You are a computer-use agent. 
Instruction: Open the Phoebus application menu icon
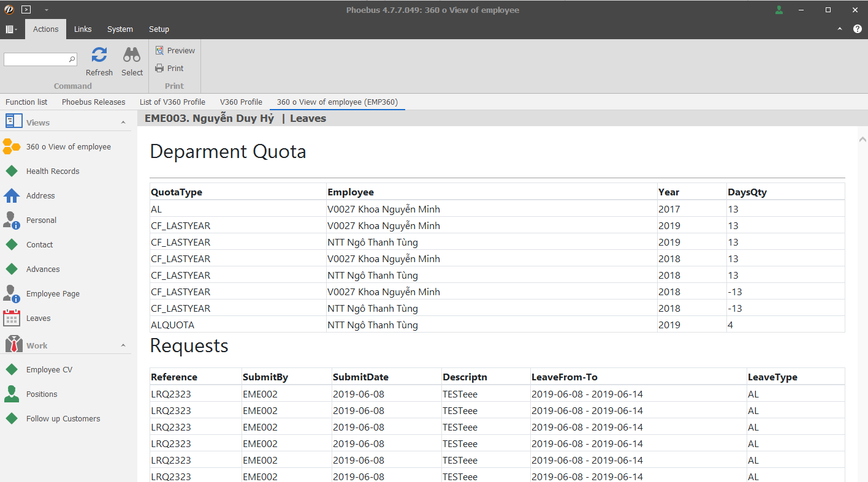pyautogui.click(x=9, y=10)
